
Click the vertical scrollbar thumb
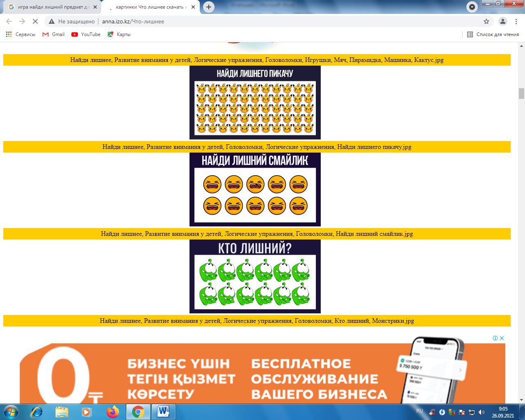pyautogui.click(x=521, y=94)
